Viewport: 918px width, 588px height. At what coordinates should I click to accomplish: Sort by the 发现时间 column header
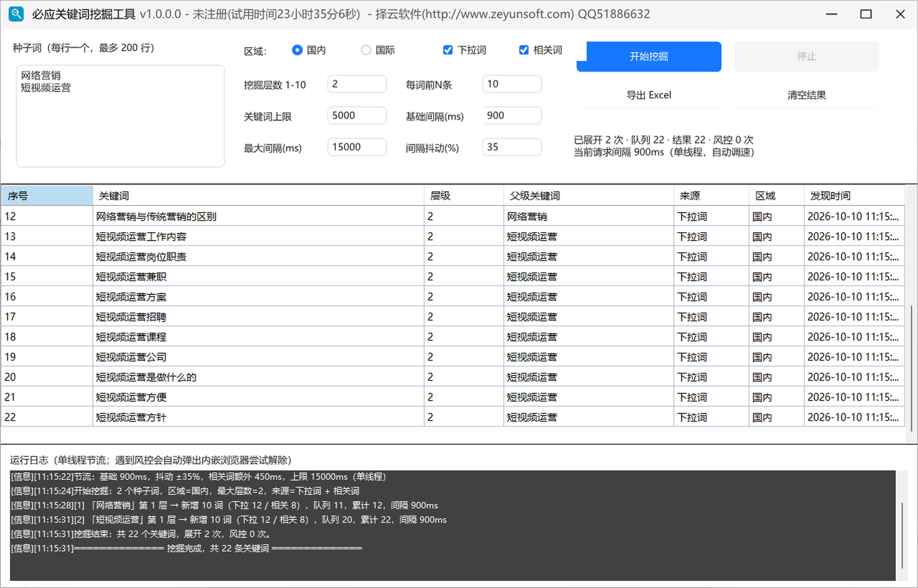pos(854,196)
